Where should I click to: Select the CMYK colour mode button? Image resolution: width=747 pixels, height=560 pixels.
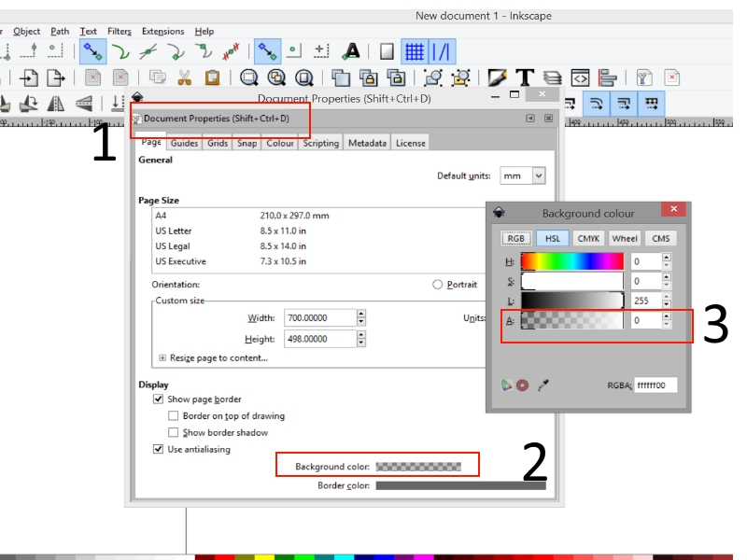point(588,238)
